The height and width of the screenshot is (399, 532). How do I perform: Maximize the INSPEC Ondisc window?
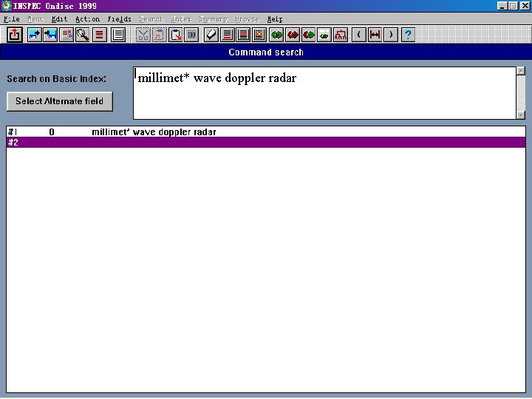[513, 6]
